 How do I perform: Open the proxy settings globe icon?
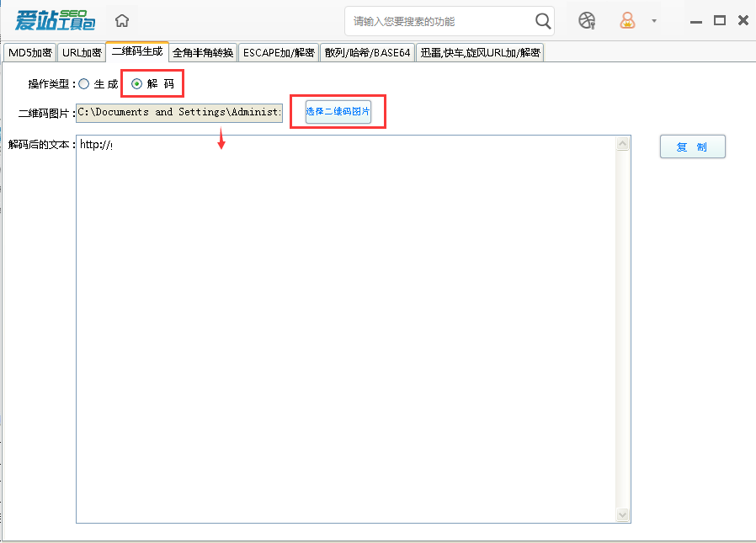587,21
